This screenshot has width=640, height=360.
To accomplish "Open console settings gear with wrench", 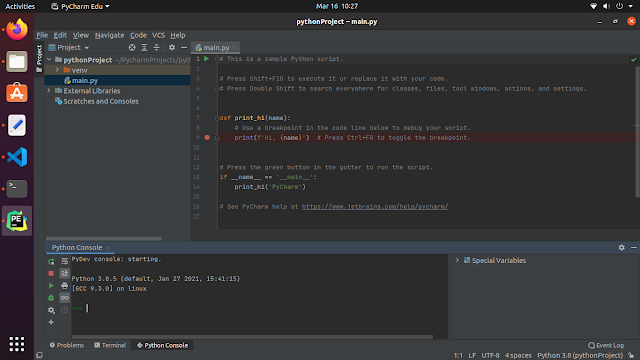I will [x=51, y=310].
